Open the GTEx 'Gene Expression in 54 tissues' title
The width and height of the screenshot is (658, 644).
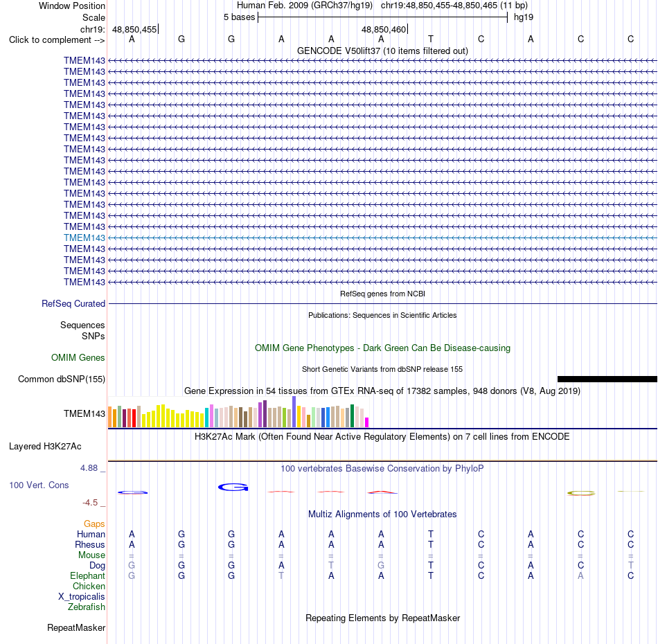(382, 391)
